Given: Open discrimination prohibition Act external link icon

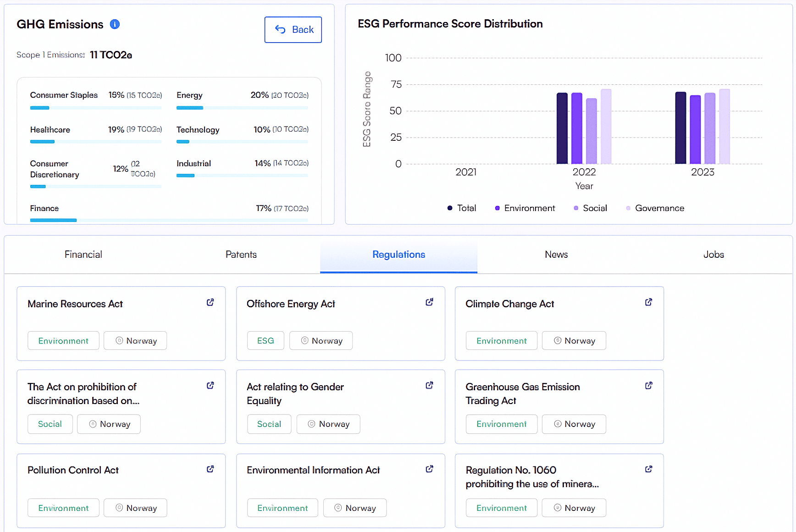Looking at the screenshot, I should [210, 385].
